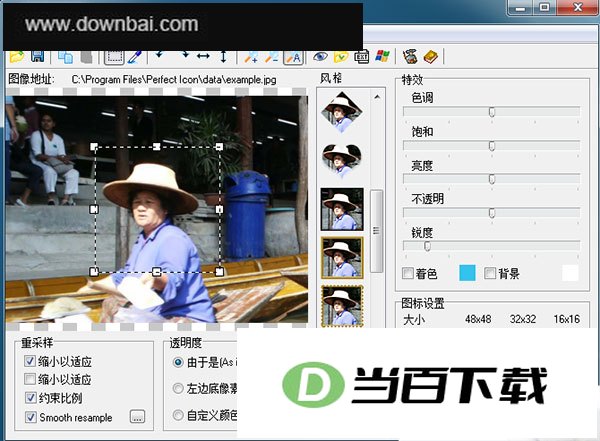Open the blue colorize color swatch

point(467,273)
